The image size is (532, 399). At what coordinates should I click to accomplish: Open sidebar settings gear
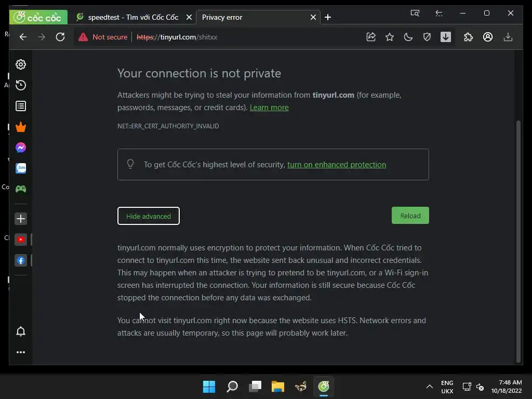click(21, 64)
